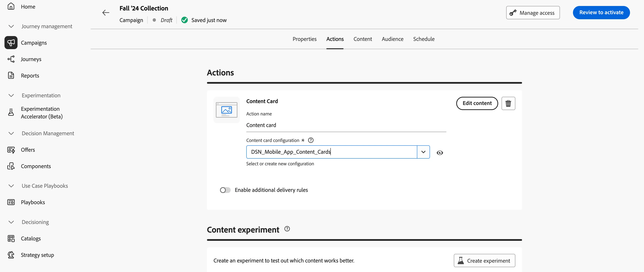Open the Reports document icon
This screenshot has height=272, width=644.
[x=11, y=75]
